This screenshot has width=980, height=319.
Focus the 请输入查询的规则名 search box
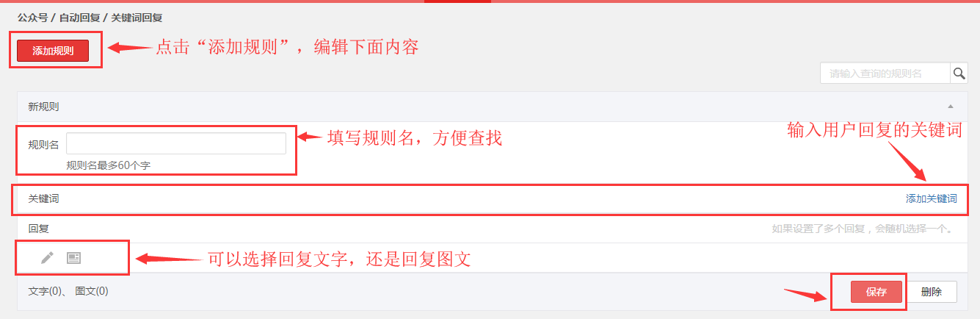coord(886,74)
